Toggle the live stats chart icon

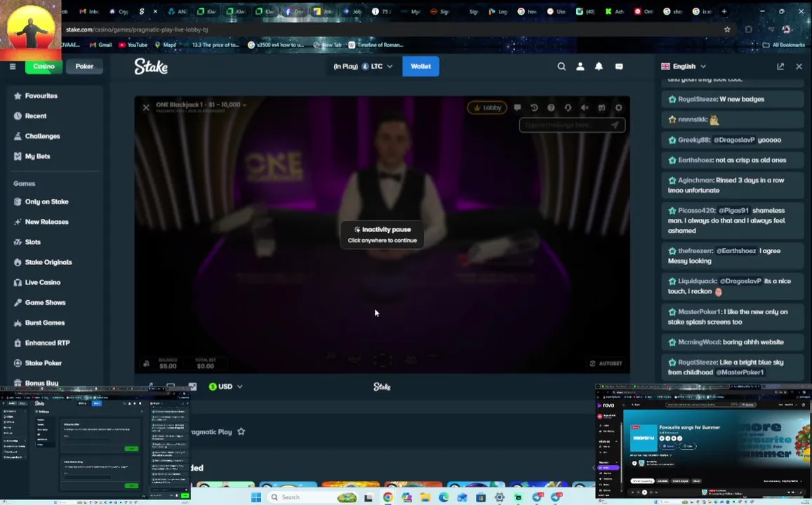pos(192,386)
